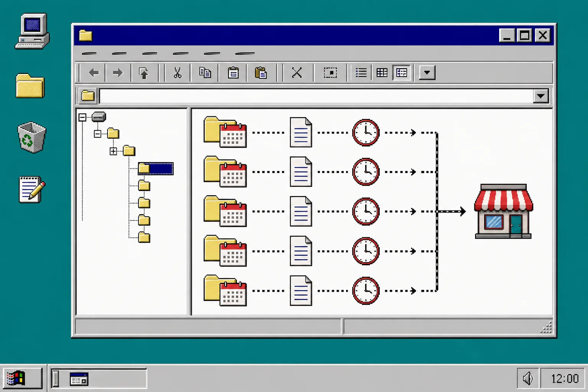Screen dimensions: 588x392
Task: Toggle the pressed details view button
Action: tap(402, 73)
